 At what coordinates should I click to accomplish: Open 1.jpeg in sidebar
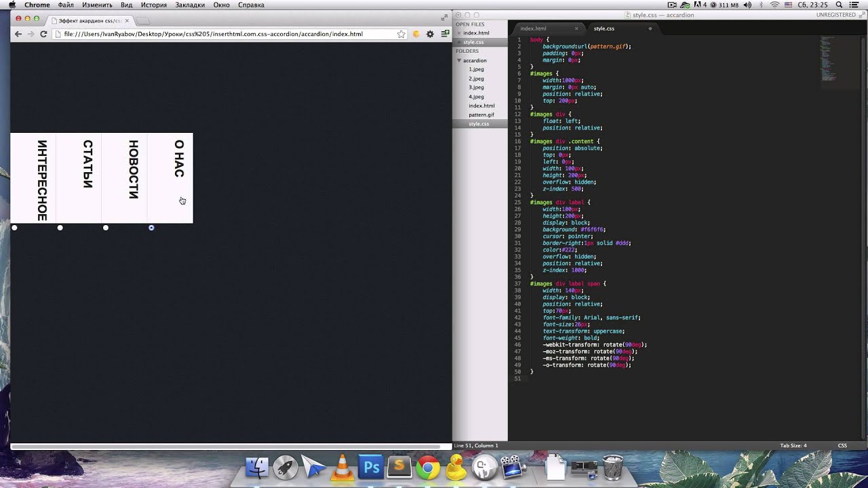pyautogui.click(x=476, y=69)
